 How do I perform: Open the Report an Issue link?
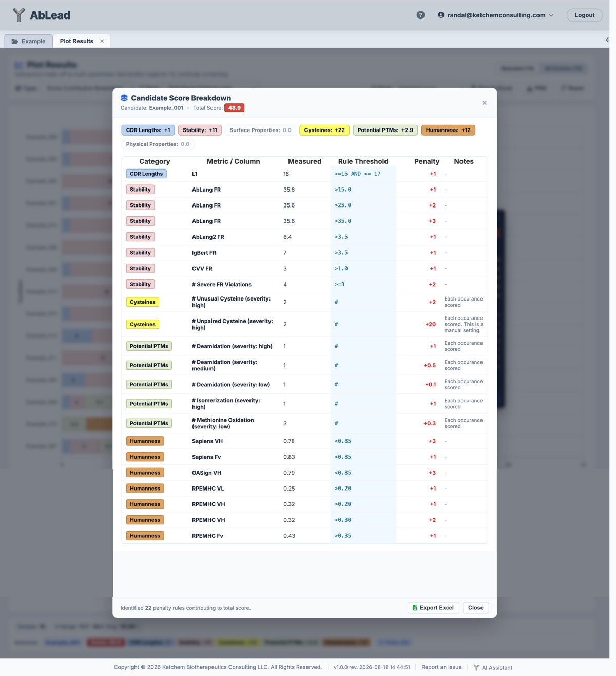click(x=441, y=667)
